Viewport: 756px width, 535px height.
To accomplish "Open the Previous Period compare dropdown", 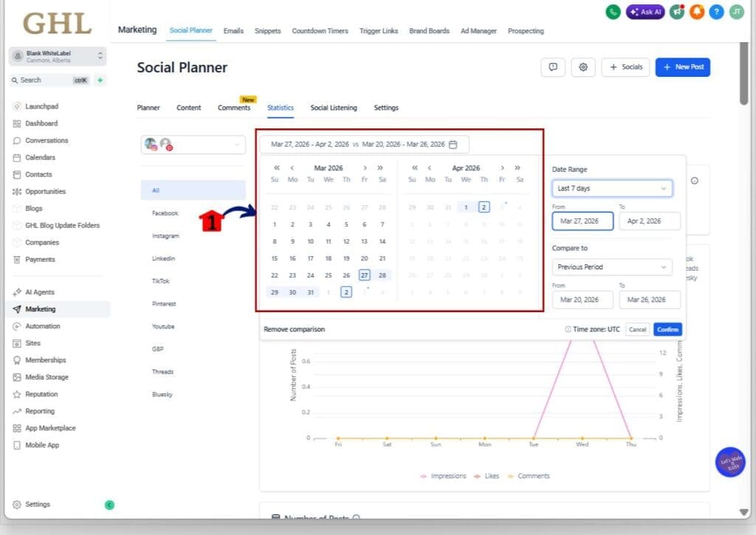I will tap(612, 267).
